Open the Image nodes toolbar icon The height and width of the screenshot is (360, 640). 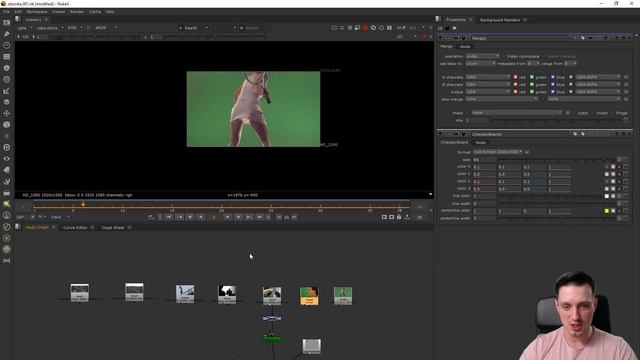tap(7, 23)
